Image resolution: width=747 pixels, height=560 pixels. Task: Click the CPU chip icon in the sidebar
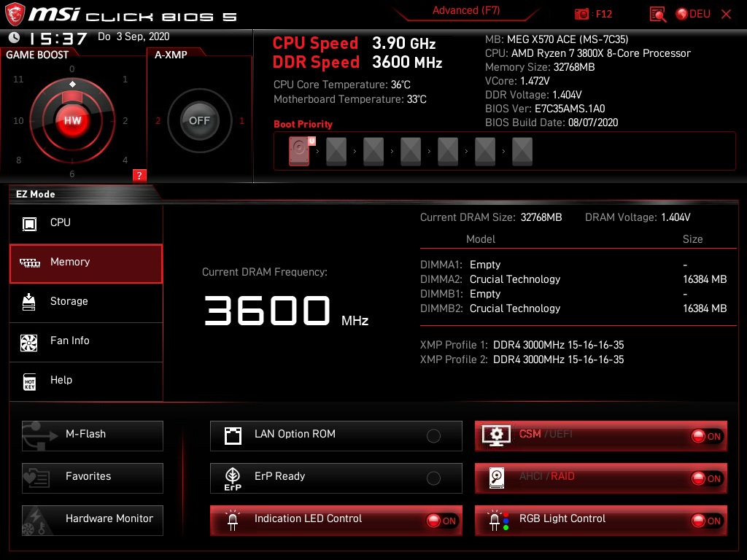[x=29, y=223]
